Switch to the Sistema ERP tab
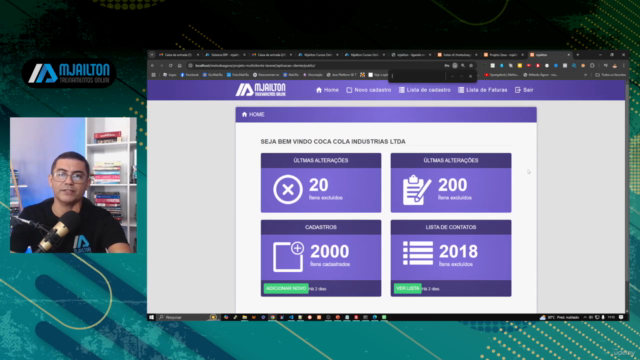The width and height of the screenshot is (640, 360). point(225,55)
